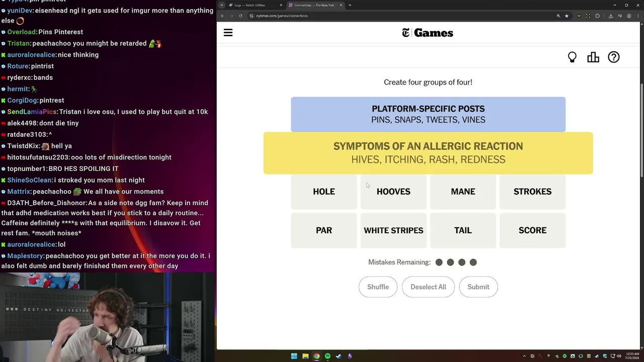Click chat username hermit
644x362 pixels.
pyautogui.click(x=18, y=89)
